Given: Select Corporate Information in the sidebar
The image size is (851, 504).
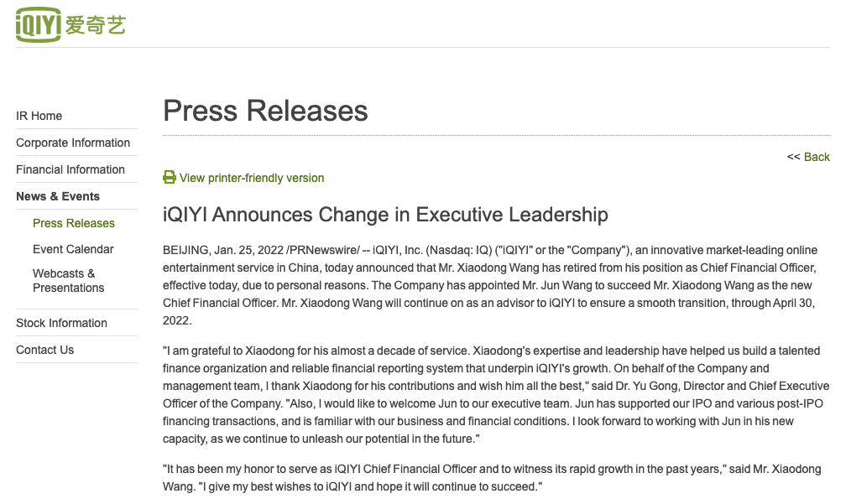Looking at the screenshot, I should click(73, 143).
